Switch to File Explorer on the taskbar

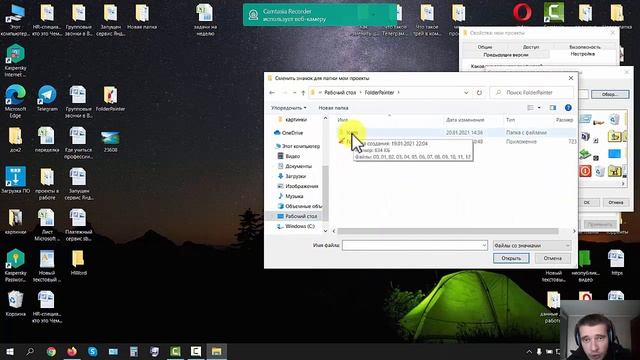[x=216, y=351]
